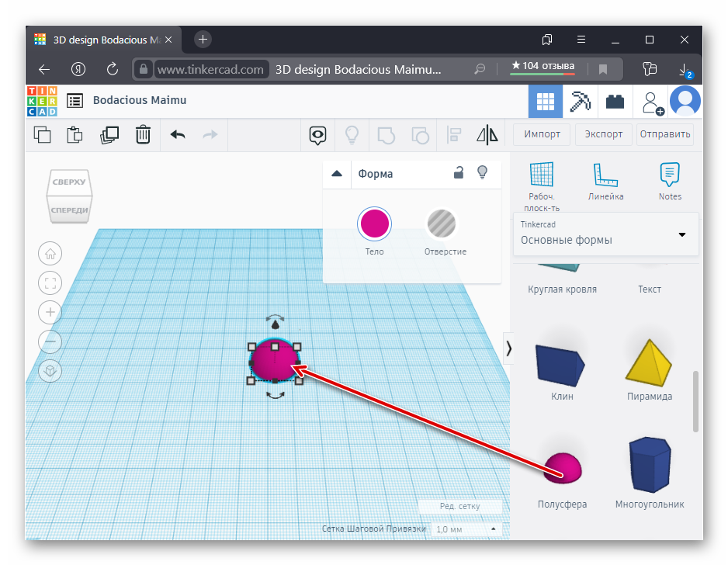Viewport: 728px width, 565px height.
Task: Delete selected shape with trash icon
Action: 143,134
